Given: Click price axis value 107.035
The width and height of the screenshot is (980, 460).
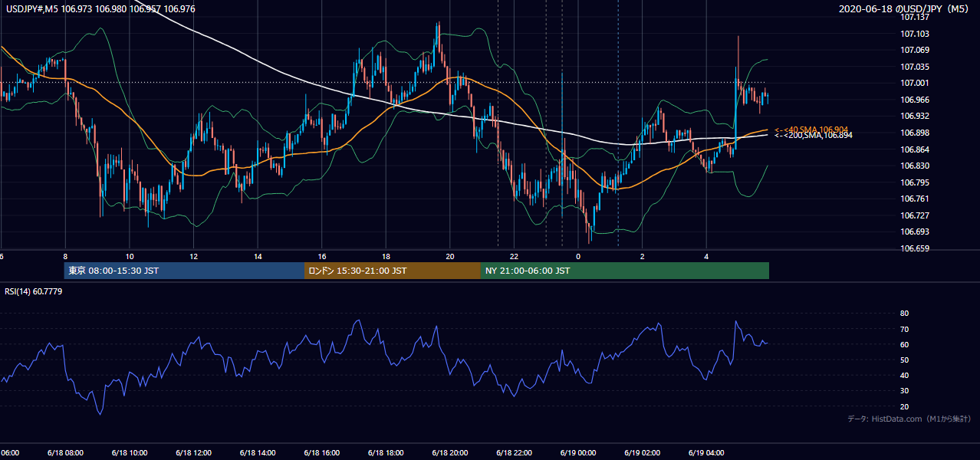Looking at the screenshot, I should [x=915, y=67].
